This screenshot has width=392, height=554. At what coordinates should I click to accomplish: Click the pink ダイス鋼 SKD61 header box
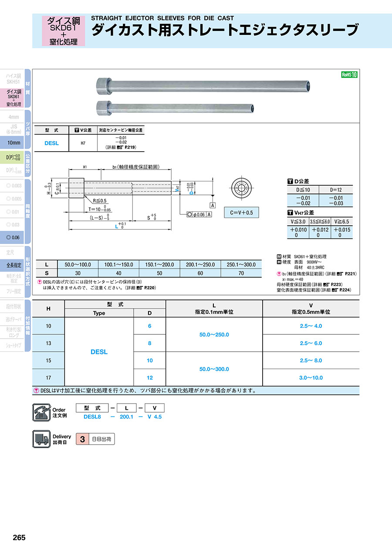[63, 31]
